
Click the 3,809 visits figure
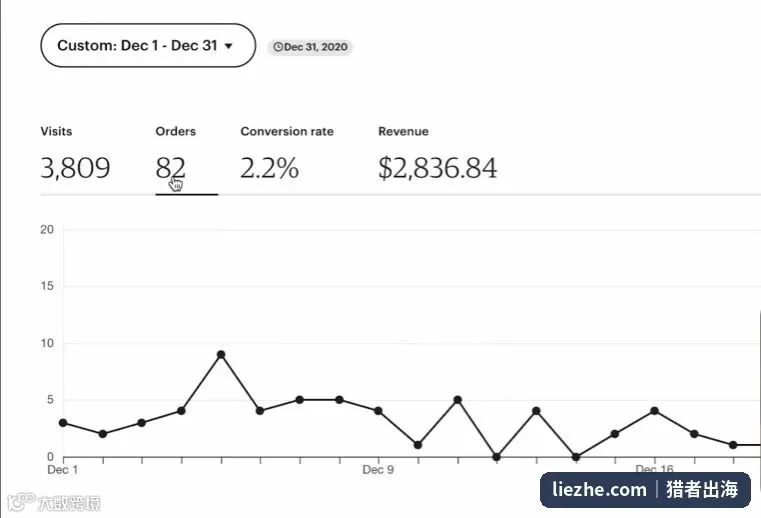tap(75, 168)
